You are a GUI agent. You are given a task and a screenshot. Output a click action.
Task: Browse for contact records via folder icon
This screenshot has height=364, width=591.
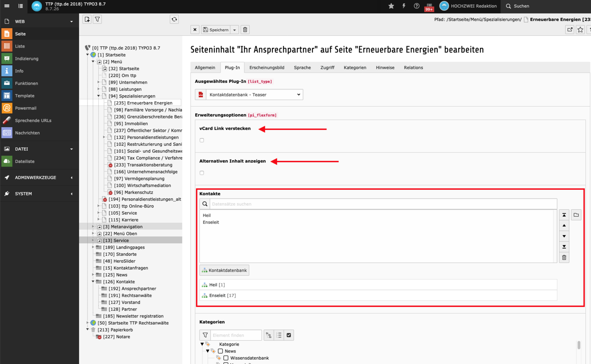(x=576, y=215)
